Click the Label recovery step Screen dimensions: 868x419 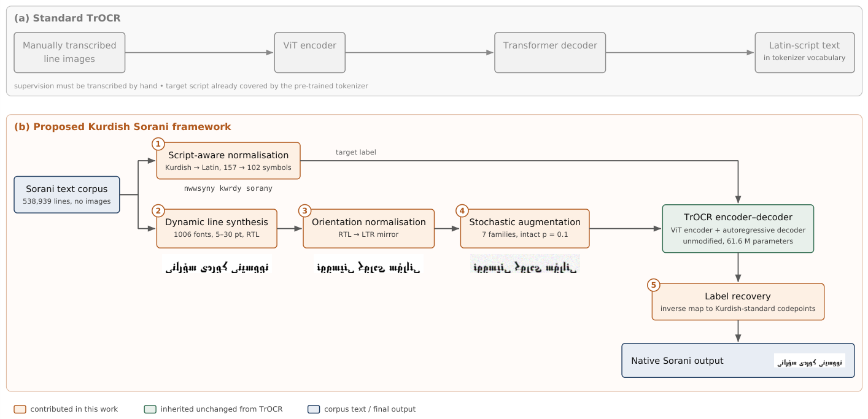738,302
